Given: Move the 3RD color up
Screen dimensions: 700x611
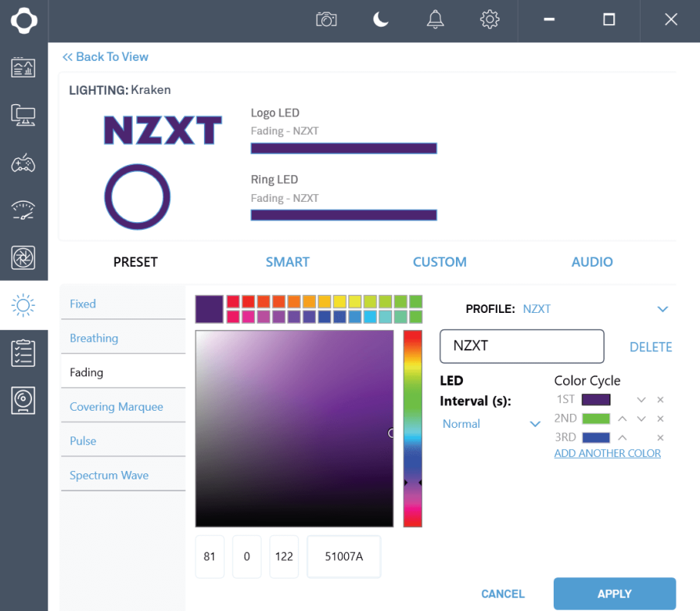Looking at the screenshot, I should [623, 437].
